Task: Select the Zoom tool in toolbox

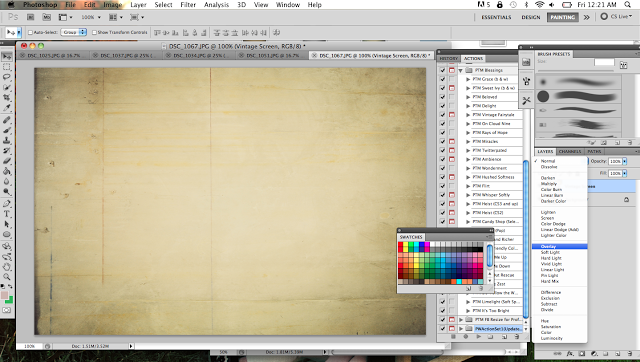Action: pos(7,277)
